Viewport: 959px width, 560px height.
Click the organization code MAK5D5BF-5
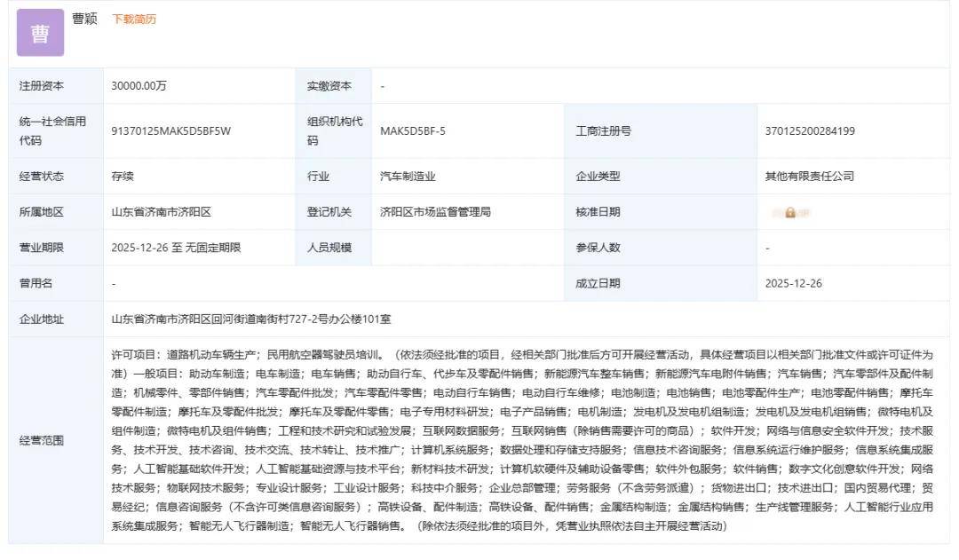click(413, 131)
